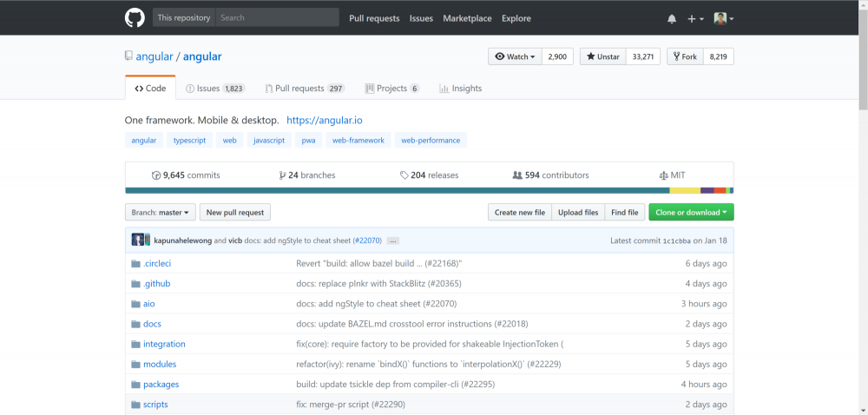View the 8,219 forks count
The height and width of the screenshot is (415, 868).
719,56
